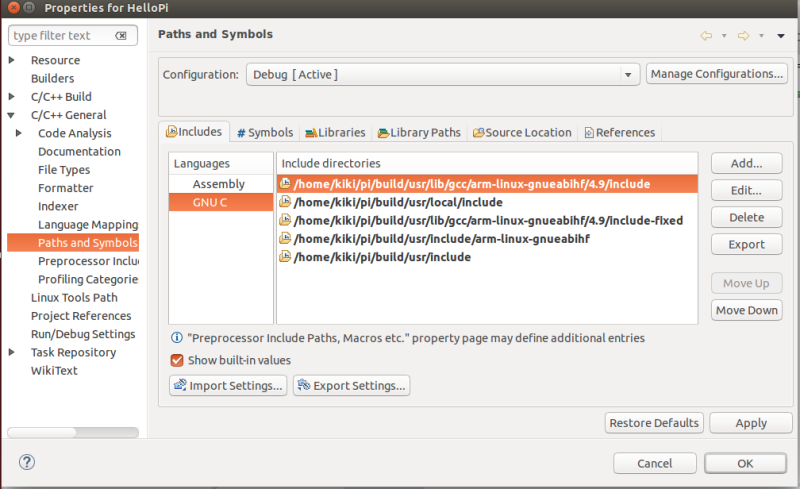
Task: Click the Symbols hash icon
Action: pyautogui.click(x=241, y=133)
